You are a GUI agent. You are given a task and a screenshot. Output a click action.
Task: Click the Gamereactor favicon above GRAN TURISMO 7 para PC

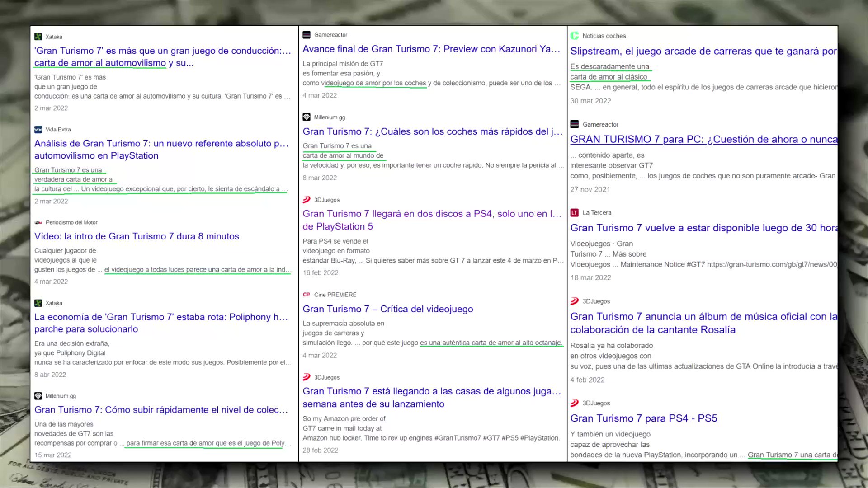click(x=575, y=124)
